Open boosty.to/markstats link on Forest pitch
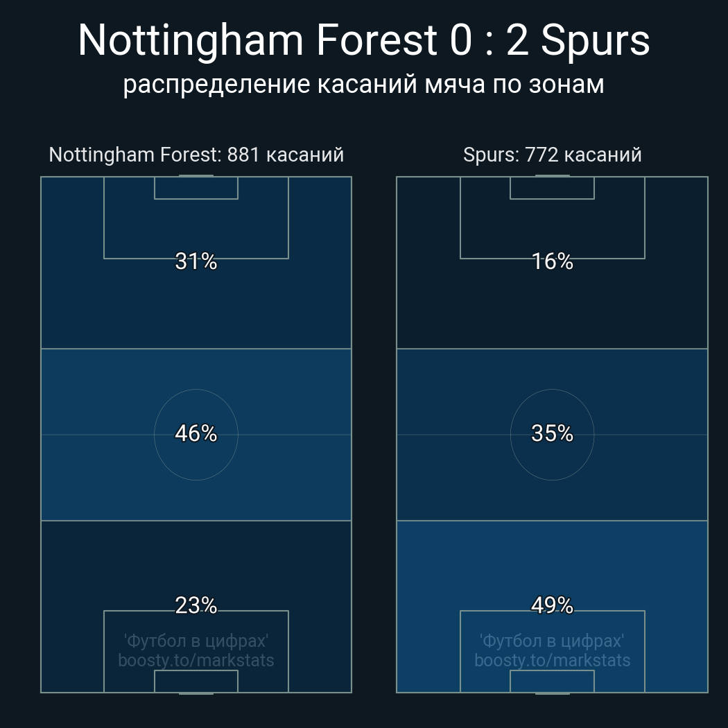 [196, 660]
